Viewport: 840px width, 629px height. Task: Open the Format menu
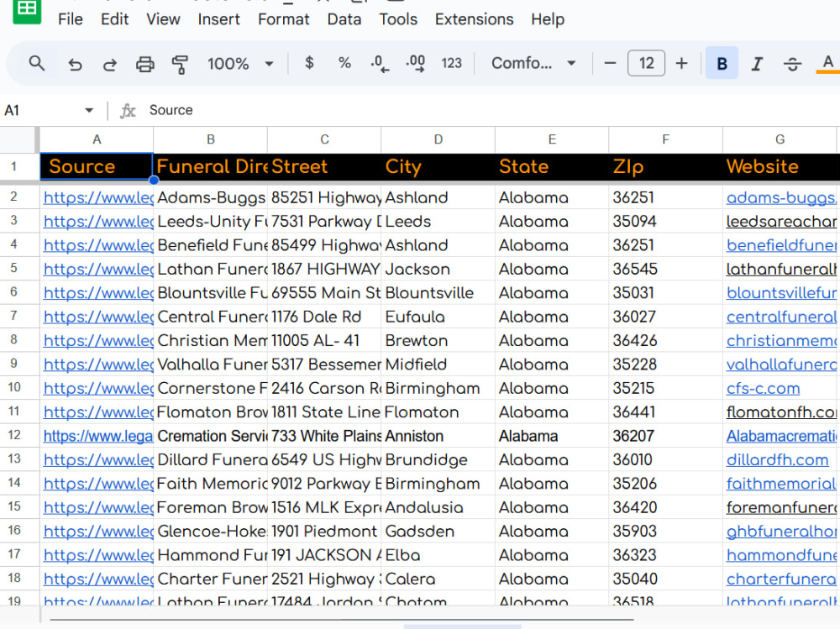click(x=283, y=19)
